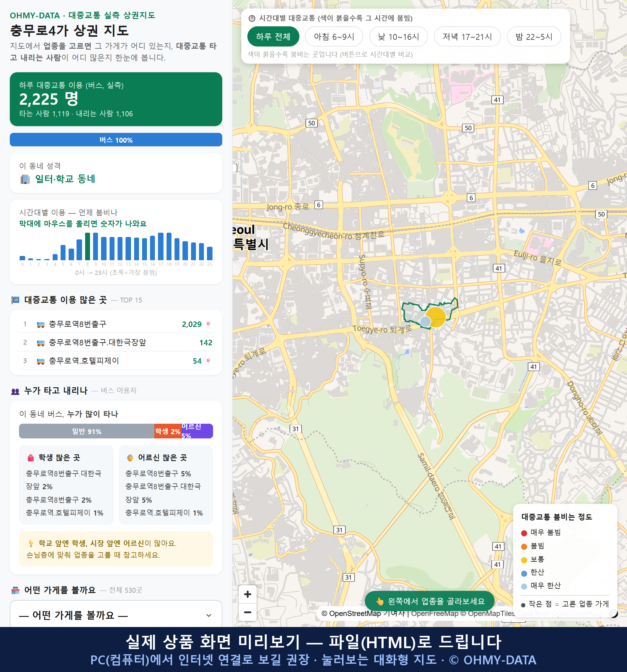Click the light blue bus stop circle on map

point(426,321)
